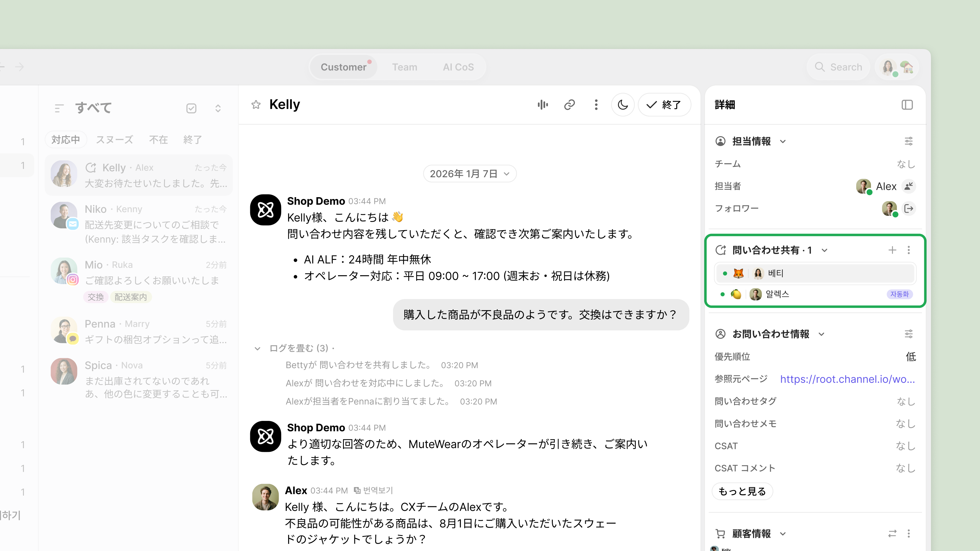Image resolution: width=980 pixels, height=551 pixels.
Task: Click the Search field
Action: (x=839, y=67)
